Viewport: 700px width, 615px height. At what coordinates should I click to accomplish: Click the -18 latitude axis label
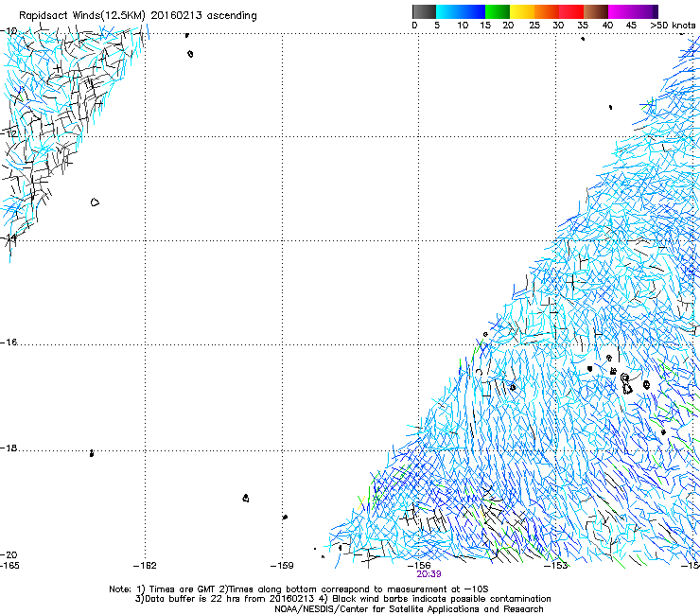pyautogui.click(x=9, y=448)
